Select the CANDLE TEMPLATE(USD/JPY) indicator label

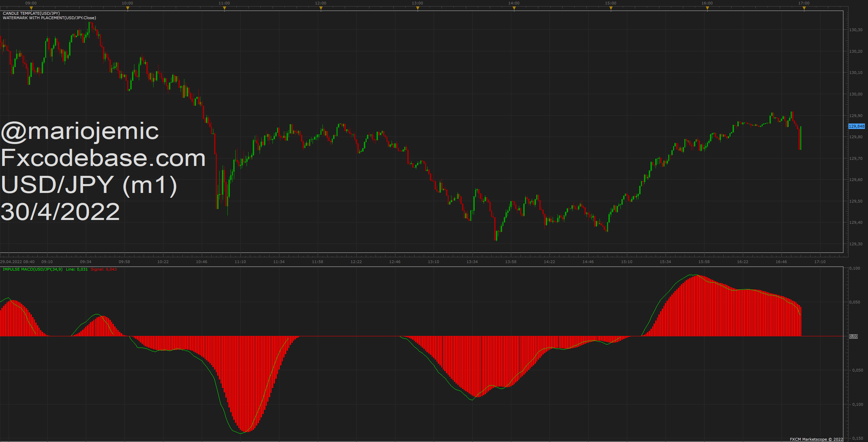point(31,13)
